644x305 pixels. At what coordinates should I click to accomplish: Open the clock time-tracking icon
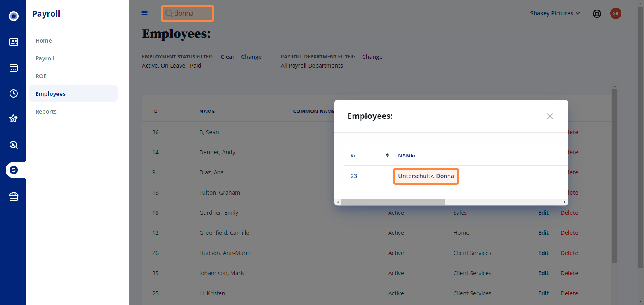click(13, 93)
